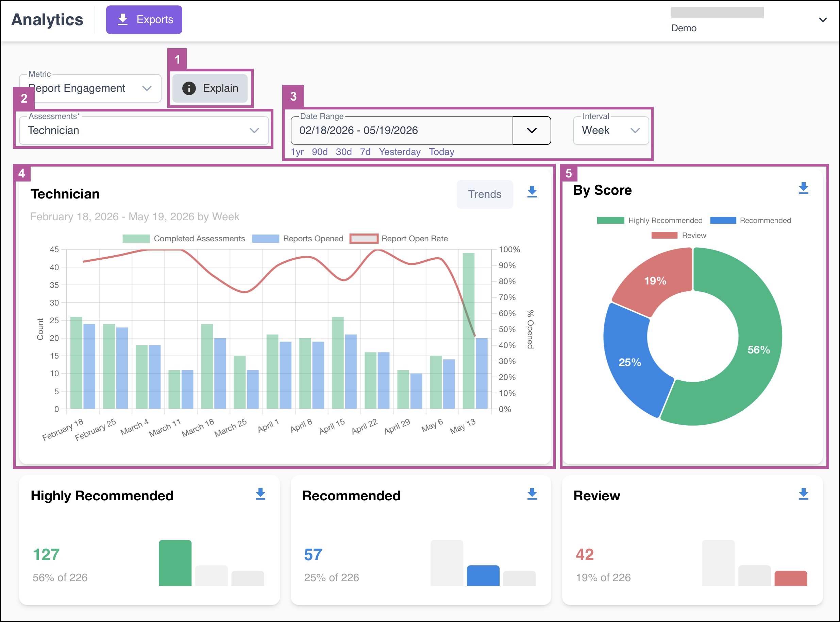Image resolution: width=840 pixels, height=622 pixels.
Task: Click the info icon beside Explain
Action: [x=189, y=88]
